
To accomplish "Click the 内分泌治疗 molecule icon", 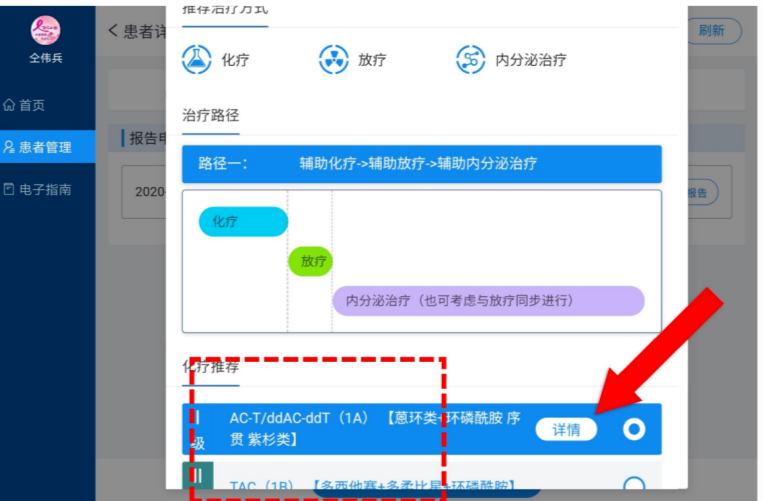I will pos(470,59).
